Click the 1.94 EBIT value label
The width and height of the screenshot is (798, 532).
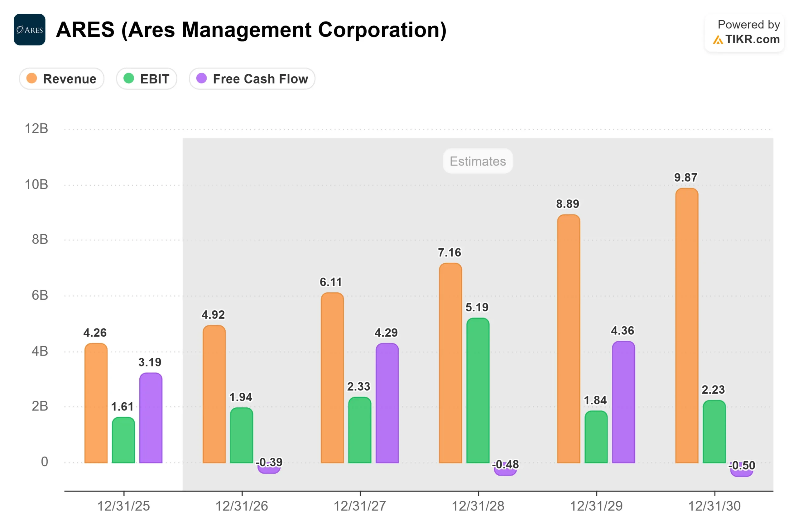coord(241,397)
